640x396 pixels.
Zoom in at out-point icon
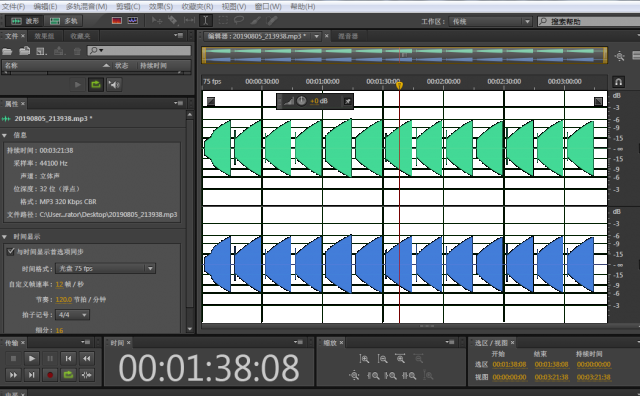pos(391,376)
